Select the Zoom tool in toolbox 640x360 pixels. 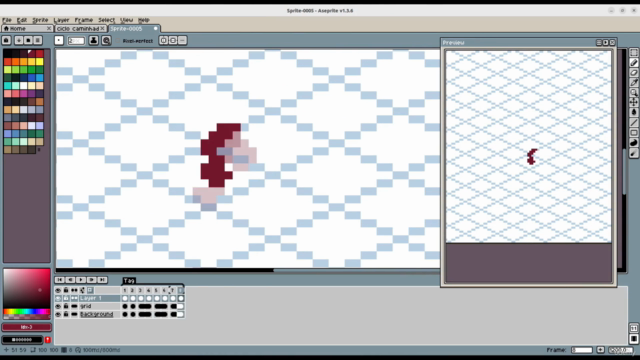pos(633,92)
